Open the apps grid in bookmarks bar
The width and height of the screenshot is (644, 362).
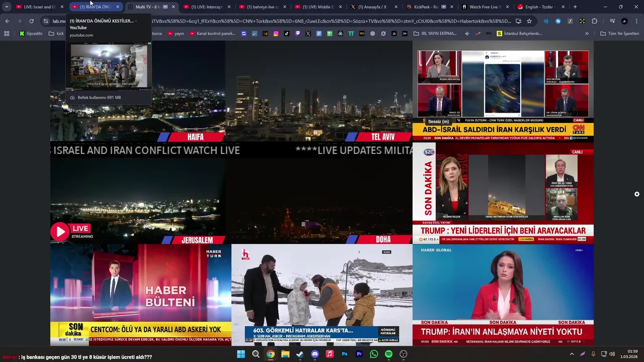[x=7, y=34]
